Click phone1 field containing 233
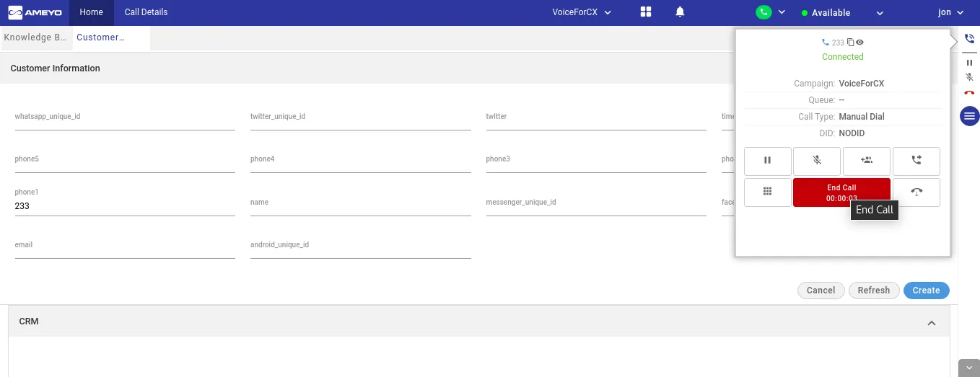This screenshot has height=377, width=980. tap(125, 206)
